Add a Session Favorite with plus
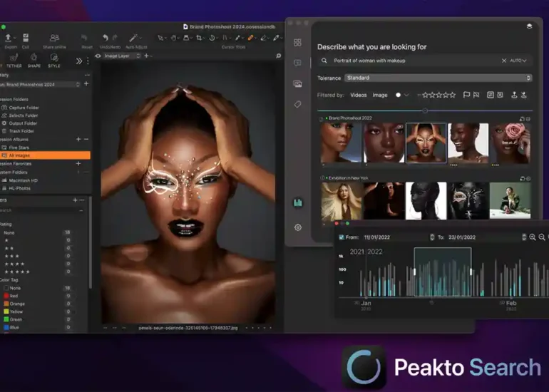The height and width of the screenshot is (392, 549). 78,163
